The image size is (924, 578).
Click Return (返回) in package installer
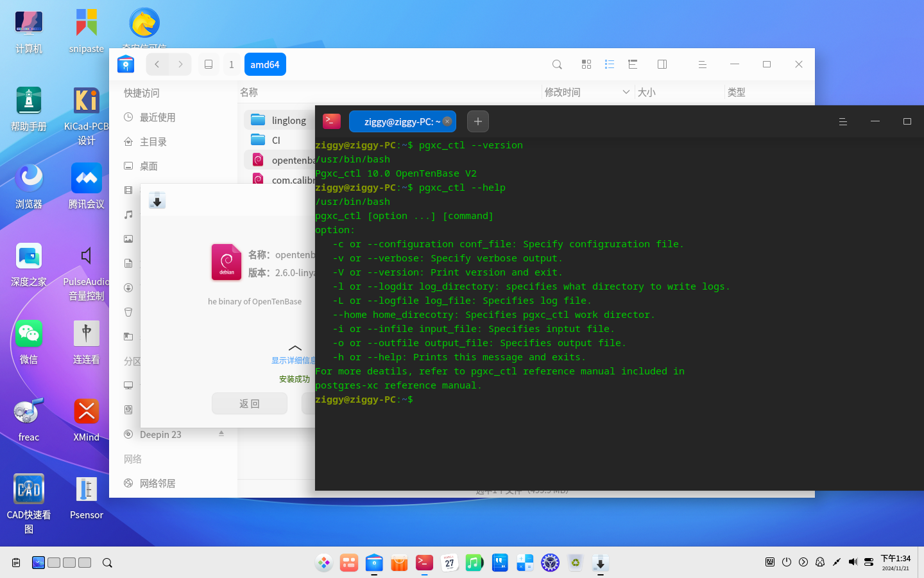pyautogui.click(x=250, y=404)
